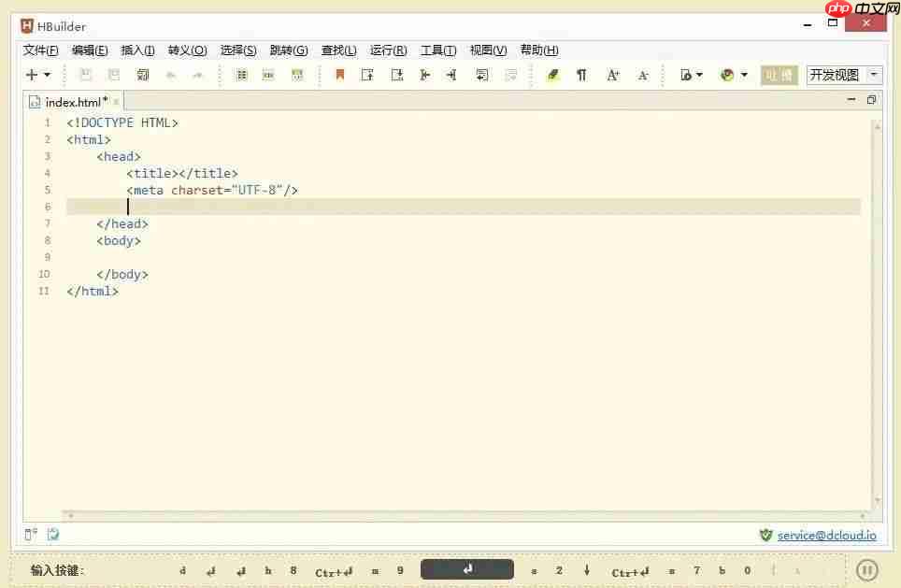The height and width of the screenshot is (588, 901).
Task: Click the Save icon in toolbar
Action: (86, 75)
